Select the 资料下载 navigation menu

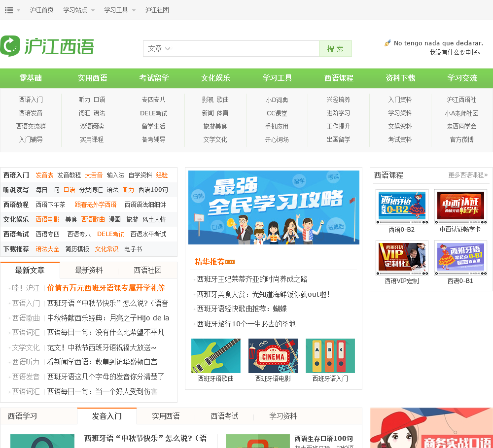(x=400, y=78)
